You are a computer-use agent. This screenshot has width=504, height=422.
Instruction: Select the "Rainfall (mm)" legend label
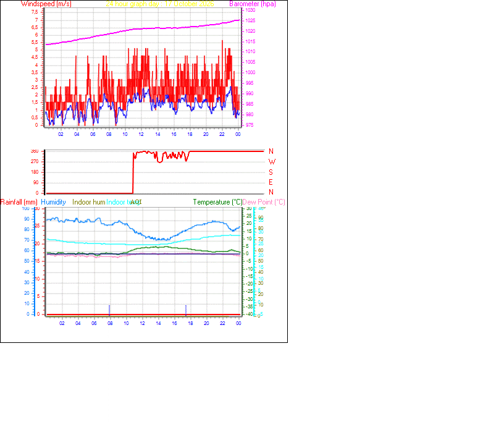[19, 202]
